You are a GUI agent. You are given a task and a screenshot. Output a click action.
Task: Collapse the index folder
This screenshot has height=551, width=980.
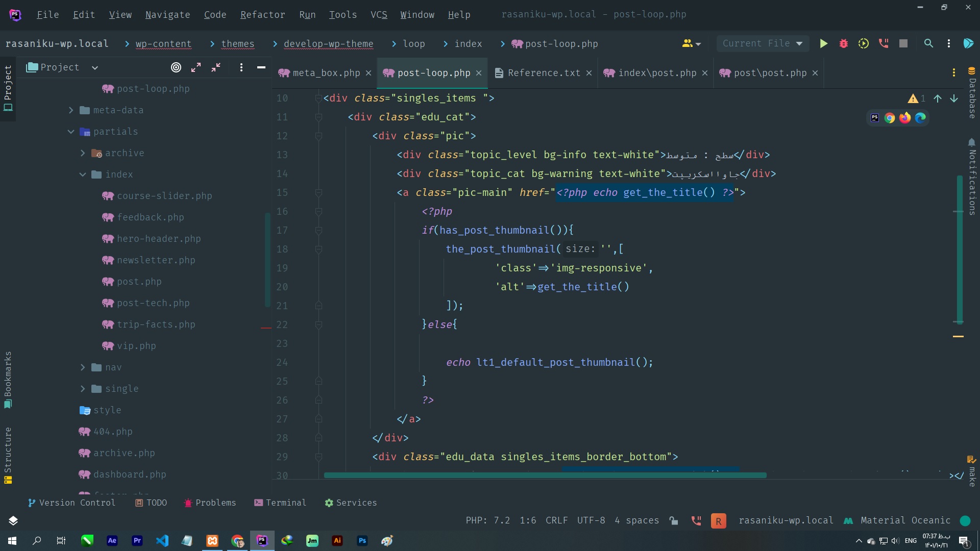coord(83,174)
